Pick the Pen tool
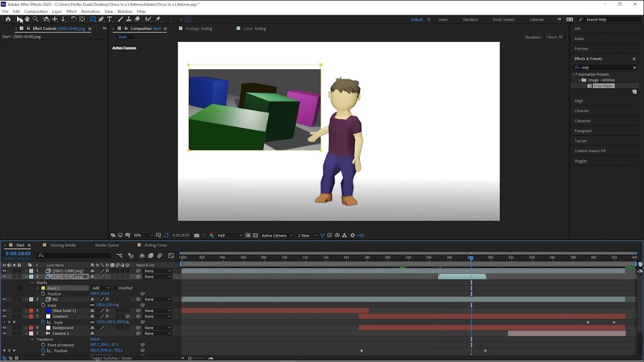The width and height of the screenshot is (644, 362). (x=101, y=19)
